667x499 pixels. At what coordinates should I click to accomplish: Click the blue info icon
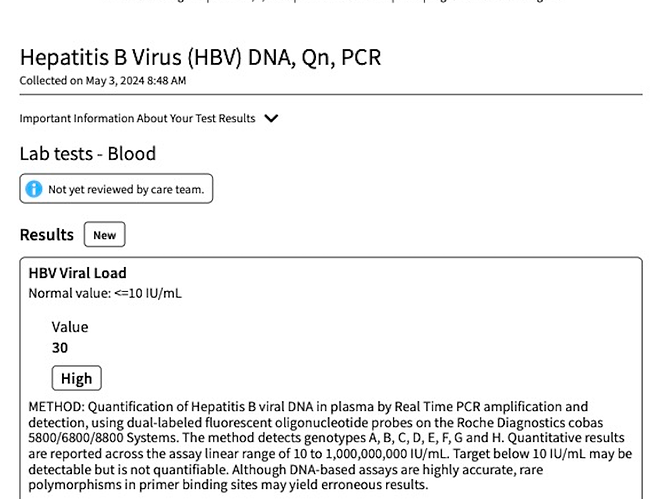click(x=34, y=189)
